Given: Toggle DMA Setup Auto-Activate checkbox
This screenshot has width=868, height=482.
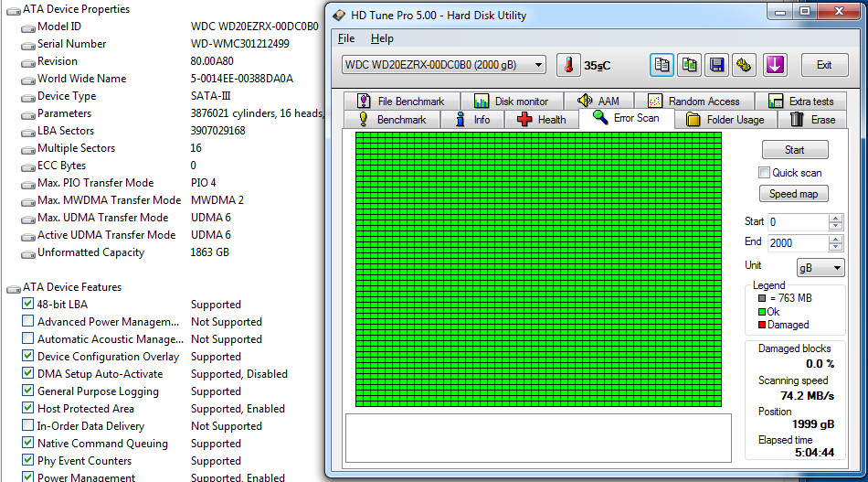Looking at the screenshot, I should (27, 373).
